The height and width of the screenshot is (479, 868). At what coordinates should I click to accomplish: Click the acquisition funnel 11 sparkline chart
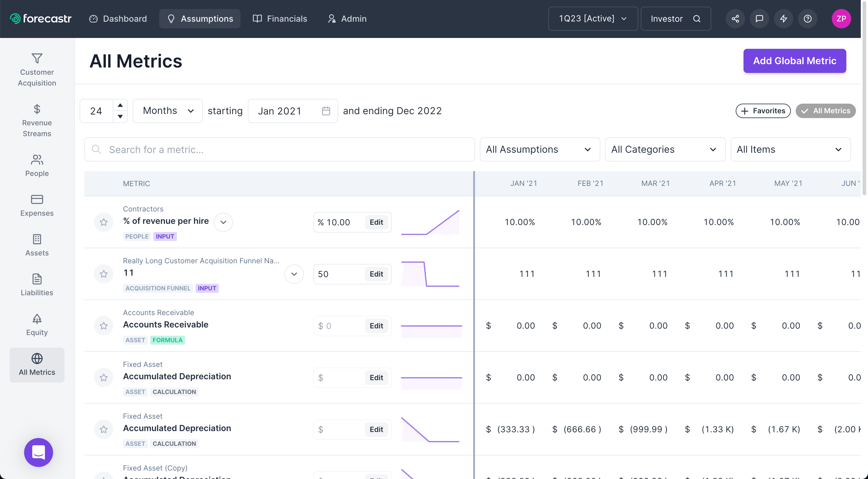tap(430, 274)
